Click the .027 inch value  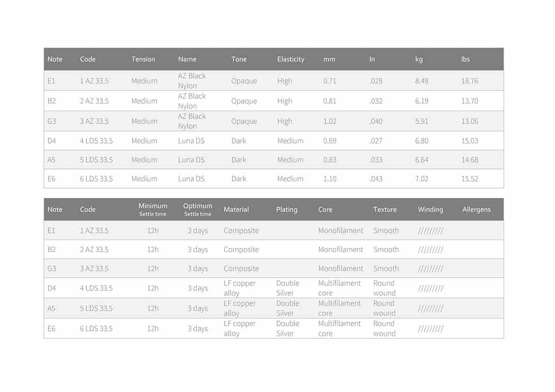coord(376,141)
